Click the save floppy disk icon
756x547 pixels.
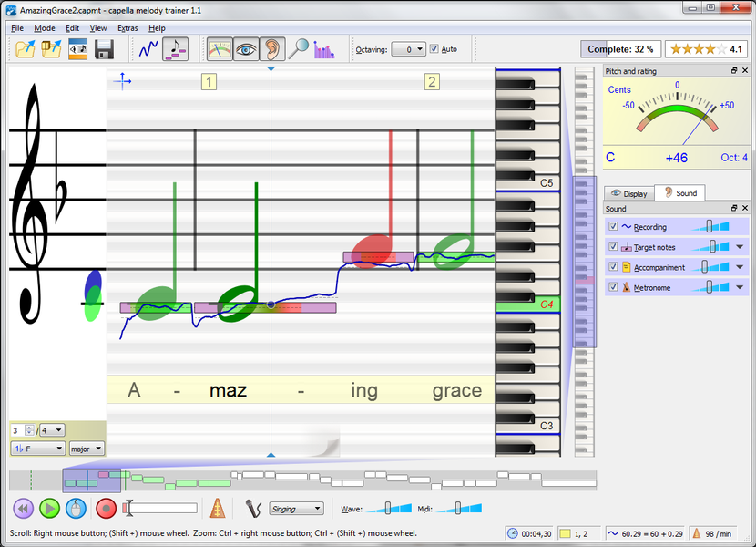pyautogui.click(x=104, y=49)
